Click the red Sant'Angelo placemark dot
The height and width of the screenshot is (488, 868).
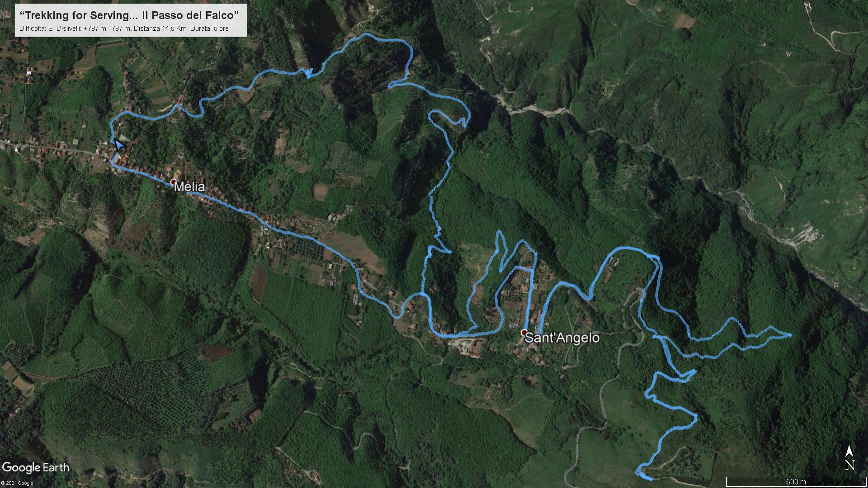(x=524, y=333)
